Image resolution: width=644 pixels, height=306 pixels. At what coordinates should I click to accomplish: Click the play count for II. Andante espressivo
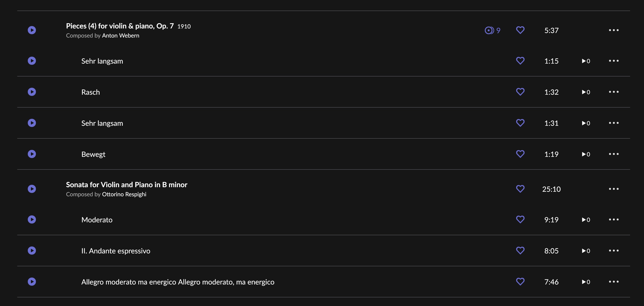tap(586, 251)
